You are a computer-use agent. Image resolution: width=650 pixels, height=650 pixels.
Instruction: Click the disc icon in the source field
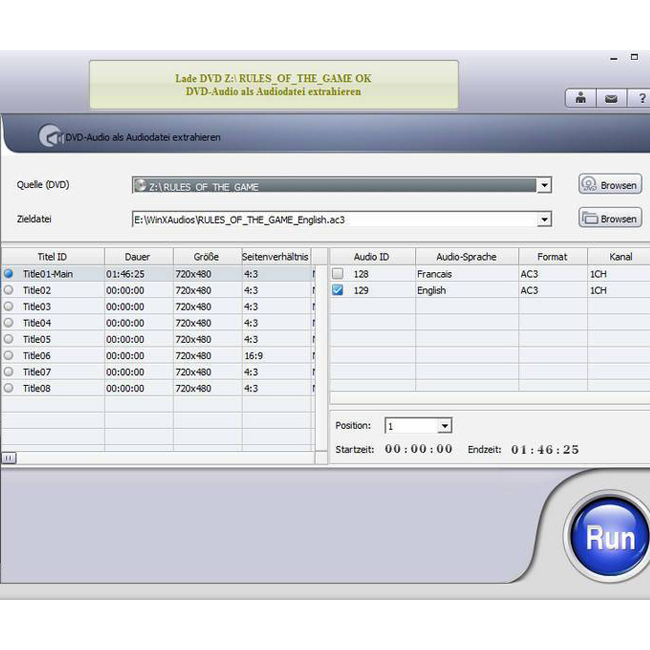pos(142,186)
